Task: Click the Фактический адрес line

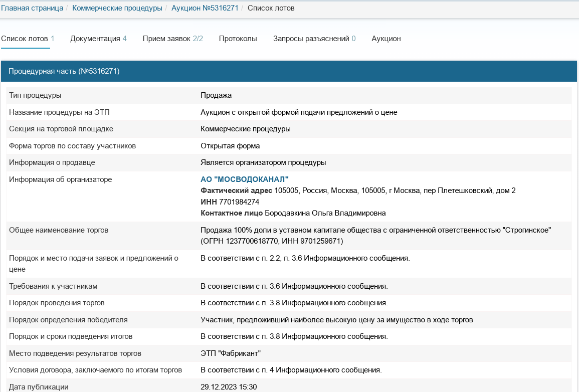Action: [x=358, y=190]
